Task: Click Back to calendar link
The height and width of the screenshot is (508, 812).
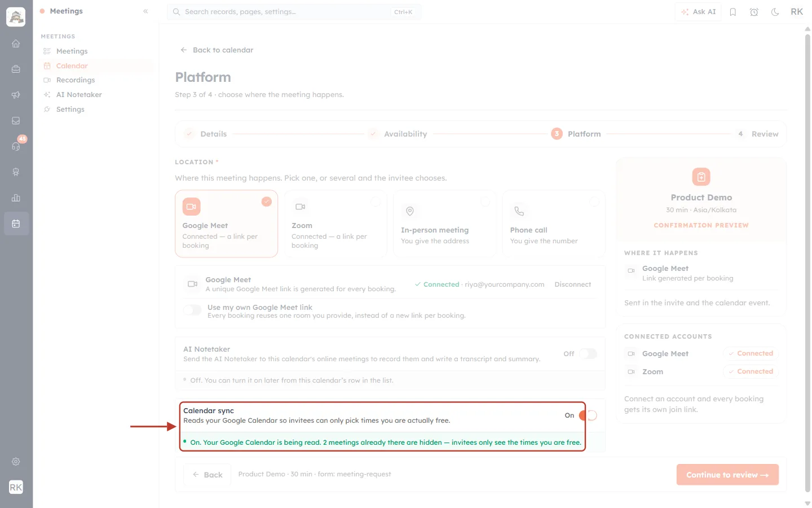Action: click(217, 50)
